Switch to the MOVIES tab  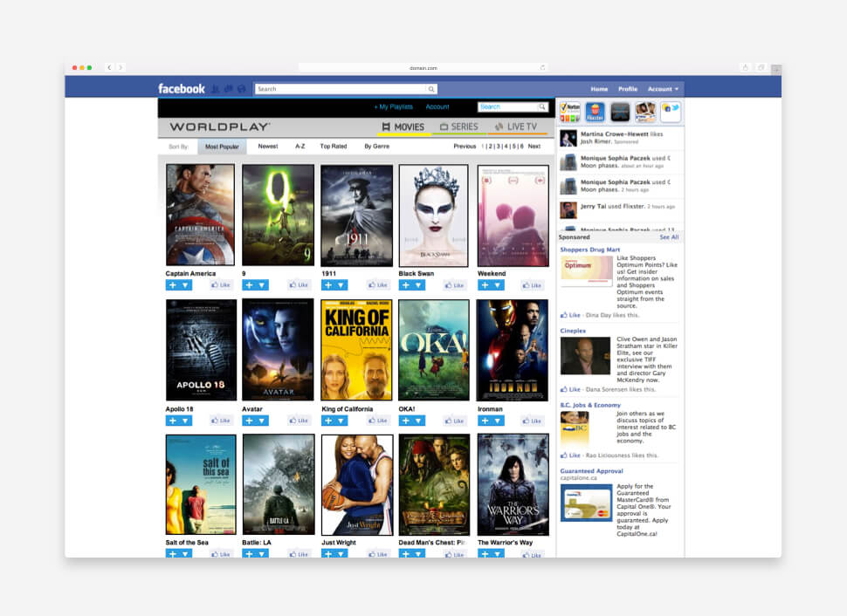pyautogui.click(x=403, y=127)
